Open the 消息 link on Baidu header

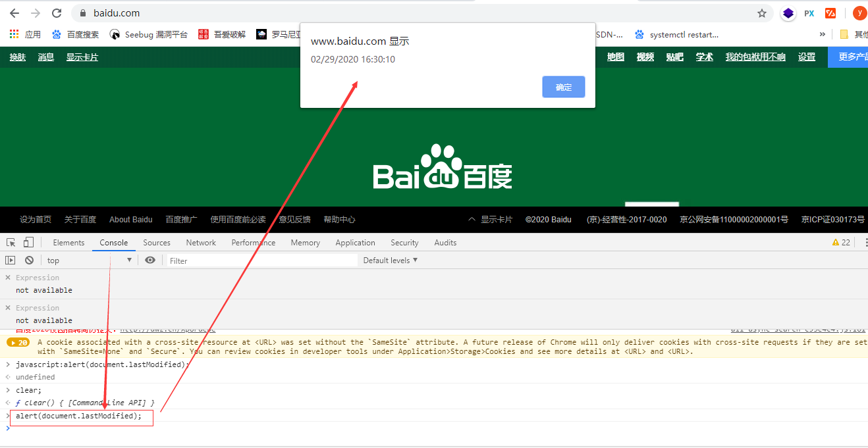46,57
